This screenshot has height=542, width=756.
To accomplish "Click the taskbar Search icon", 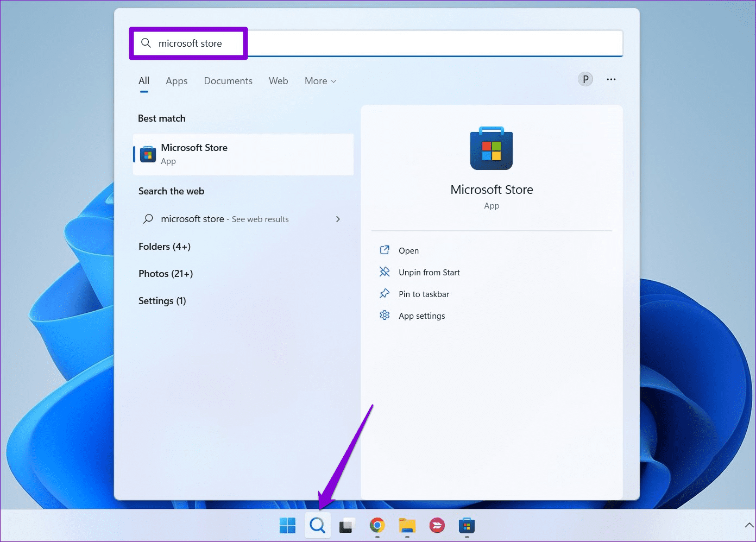I will tap(318, 526).
